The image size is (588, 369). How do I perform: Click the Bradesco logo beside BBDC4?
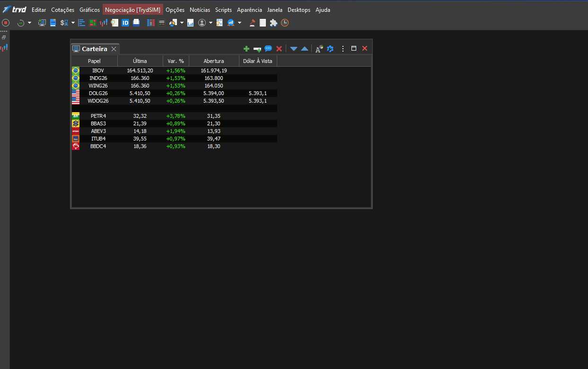tap(76, 146)
